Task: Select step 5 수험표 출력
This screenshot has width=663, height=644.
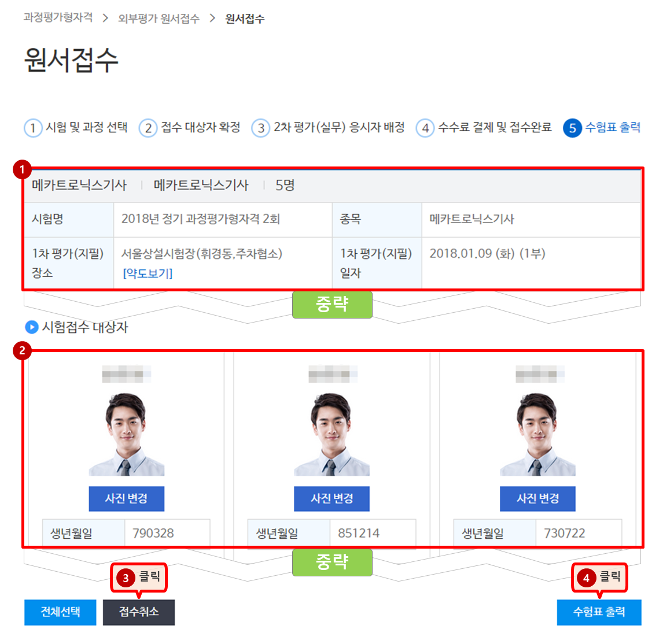Action: 602,127
